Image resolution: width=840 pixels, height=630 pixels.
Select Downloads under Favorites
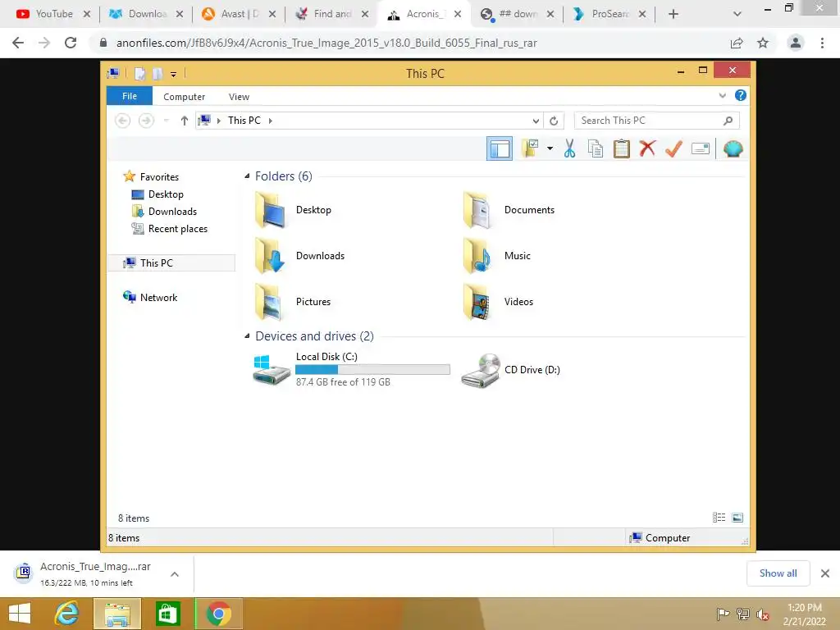click(172, 212)
